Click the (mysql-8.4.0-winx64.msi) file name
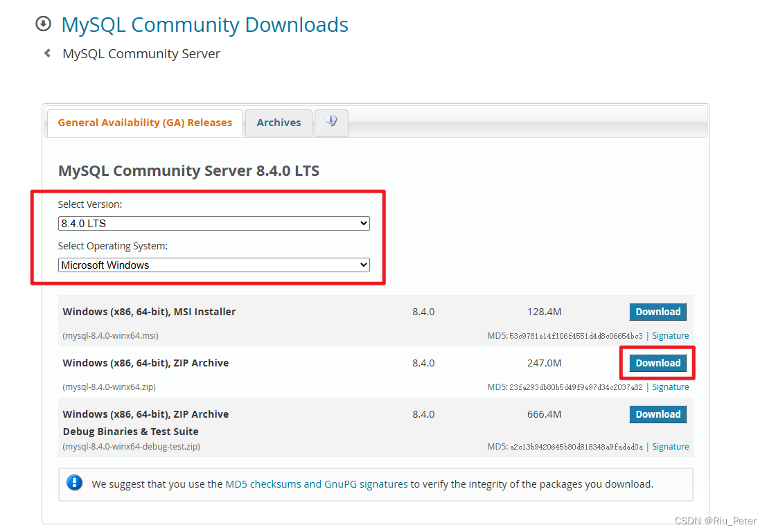 click(x=111, y=336)
